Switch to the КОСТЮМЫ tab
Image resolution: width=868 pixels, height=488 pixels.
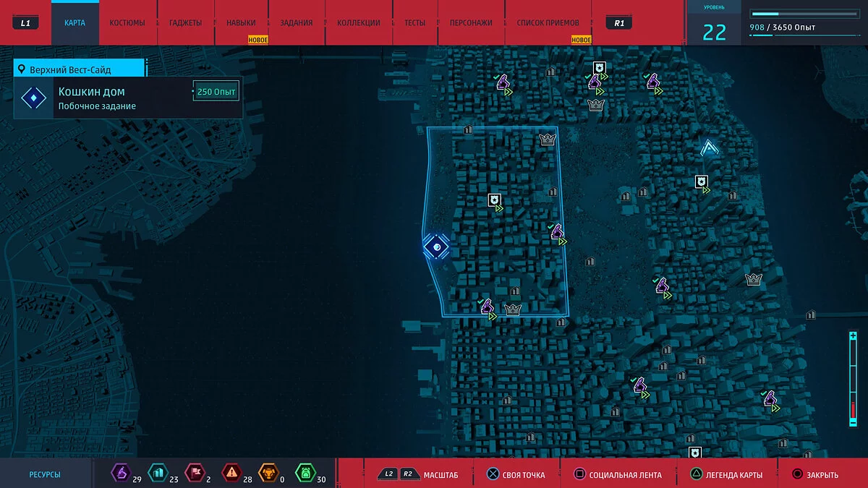127,22
